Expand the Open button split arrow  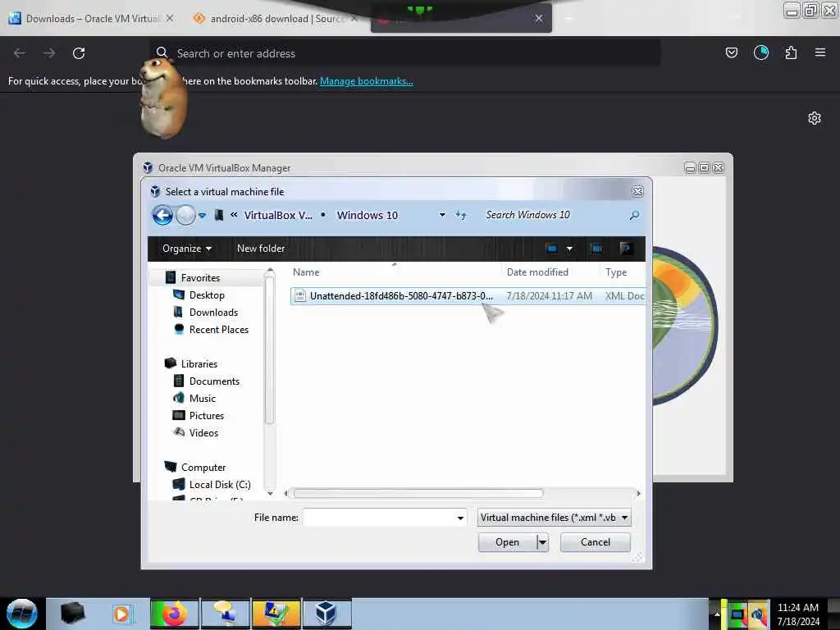tap(542, 542)
